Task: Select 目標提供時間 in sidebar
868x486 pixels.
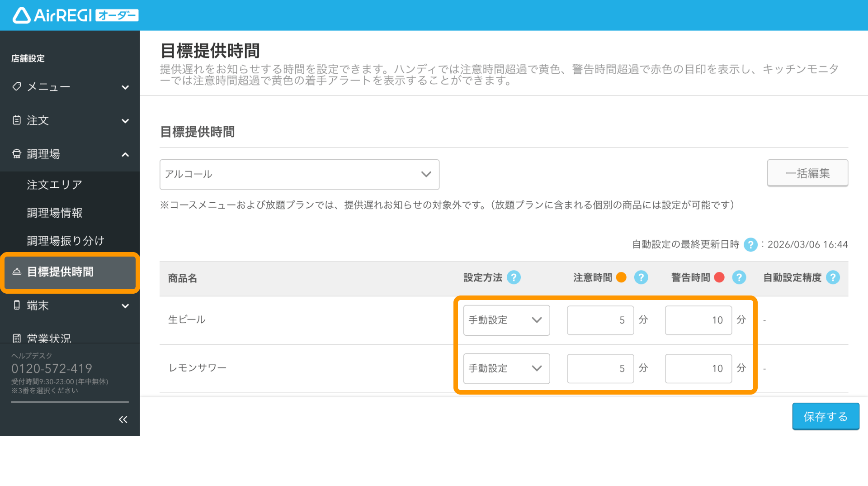Action: click(x=70, y=272)
